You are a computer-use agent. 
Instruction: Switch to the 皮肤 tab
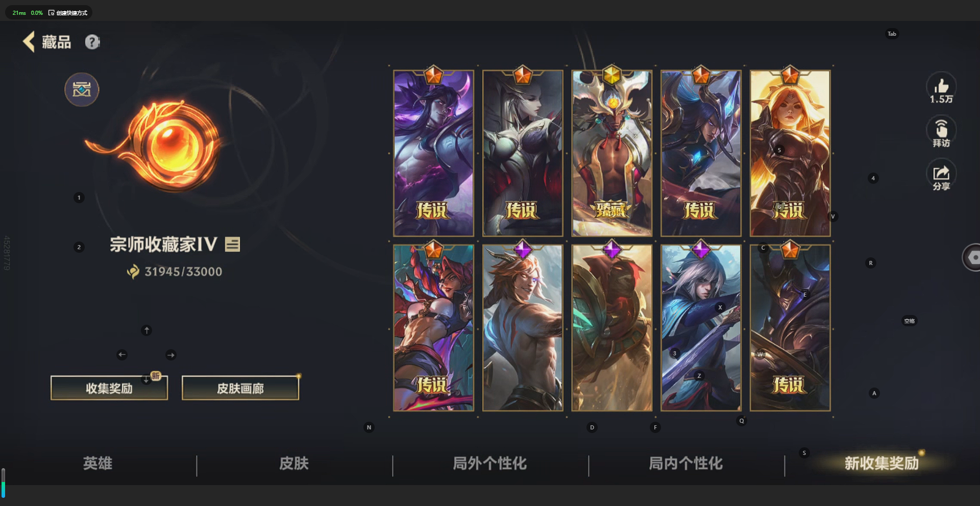coord(294,464)
